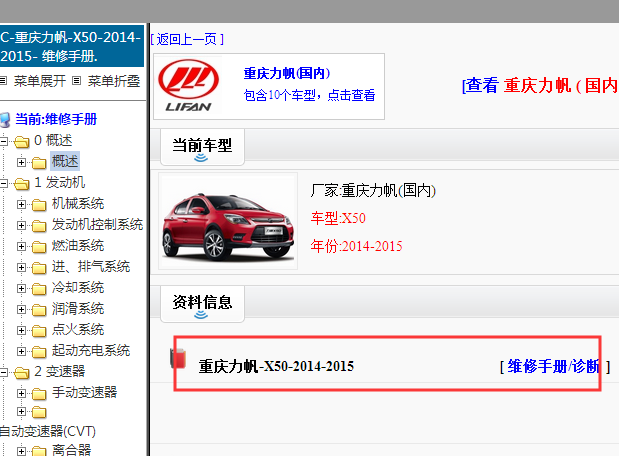Select the 当前:维修手册 root entry
The height and width of the screenshot is (456, 619).
[x=56, y=119]
